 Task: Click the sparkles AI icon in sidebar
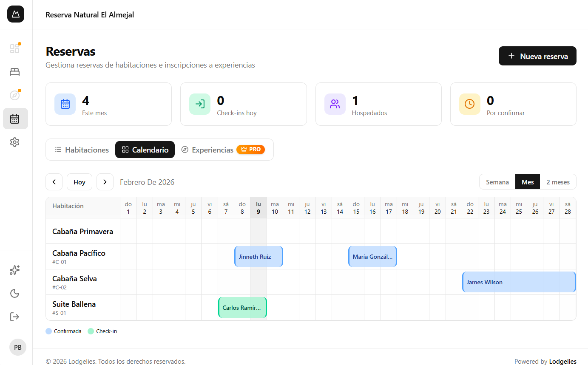click(x=15, y=270)
